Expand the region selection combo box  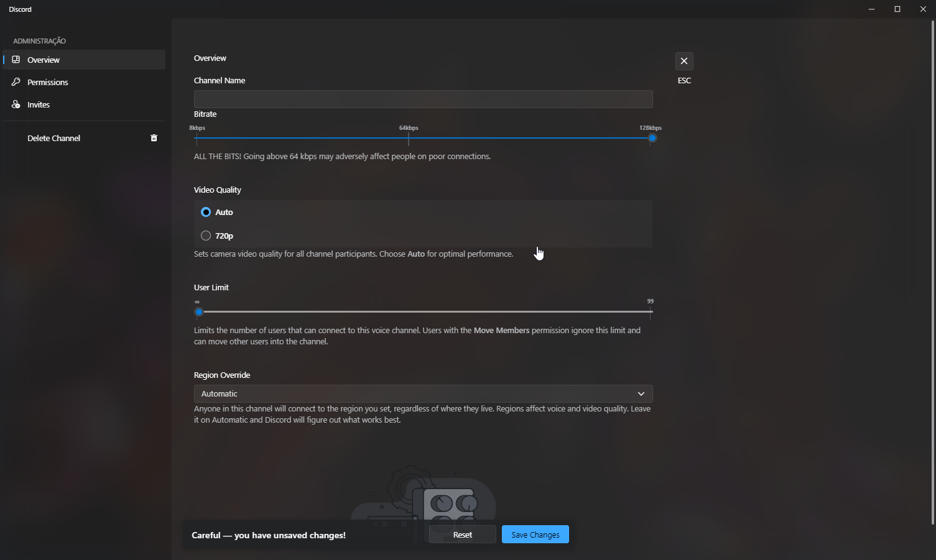coord(423,393)
